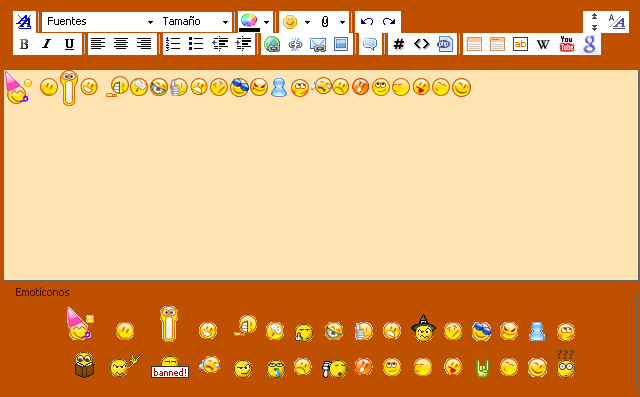Insert tongue-out emoticon from Emotíconos panel
The image size is (640, 397).
click(453, 366)
